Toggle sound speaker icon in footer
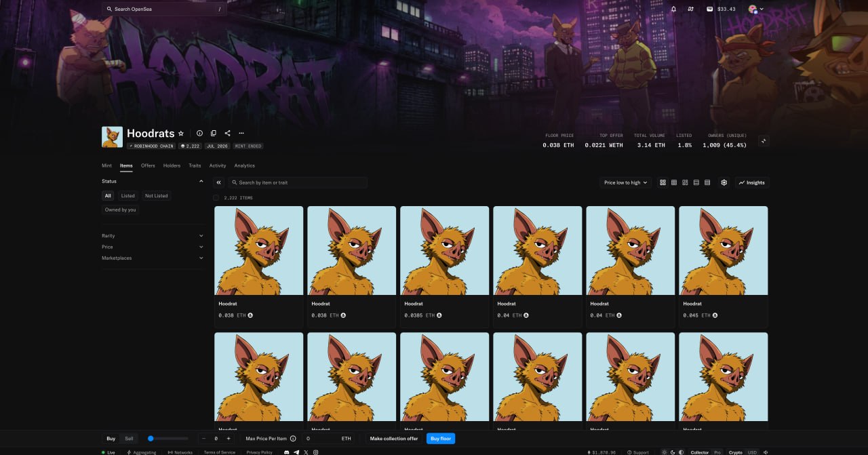The width and height of the screenshot is (868, 455). (x=766, y=452)
